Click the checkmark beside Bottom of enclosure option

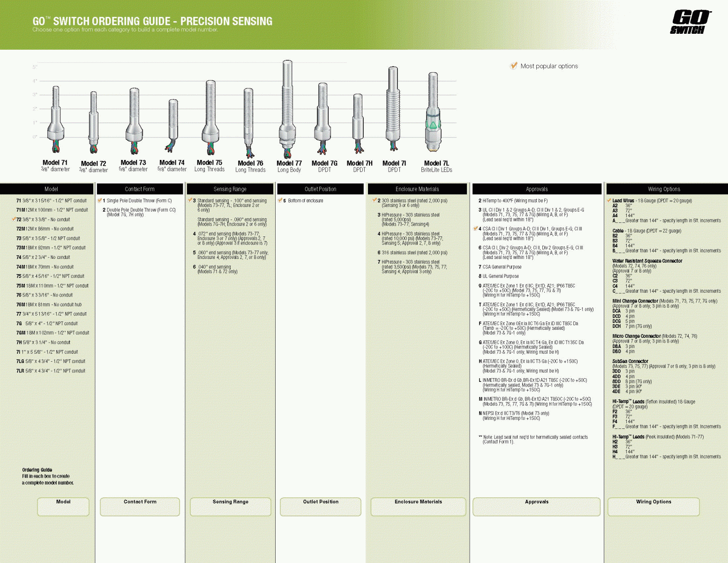pyautogui.click(x=280, y=200)
